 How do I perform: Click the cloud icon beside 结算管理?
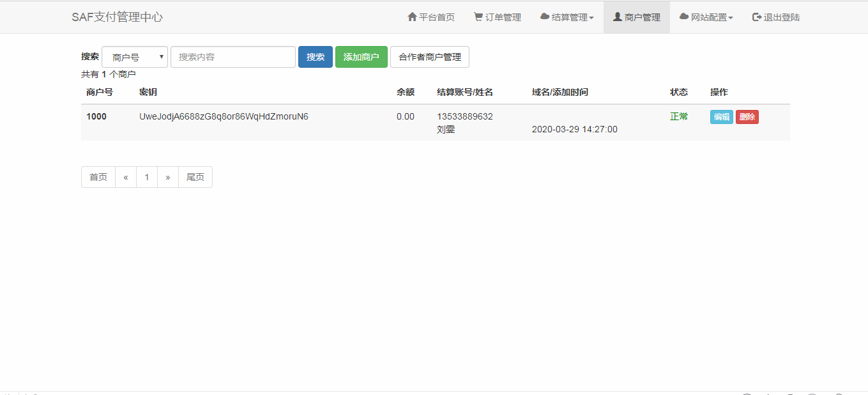pos(545,17)
